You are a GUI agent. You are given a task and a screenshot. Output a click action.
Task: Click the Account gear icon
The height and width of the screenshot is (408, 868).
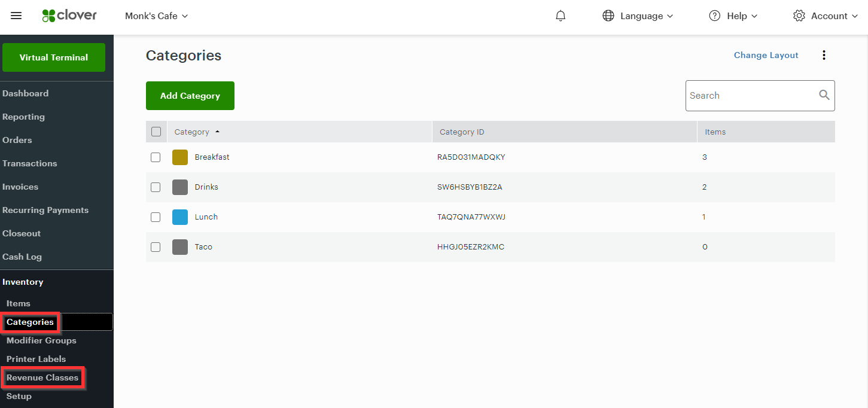pos(799,16)
